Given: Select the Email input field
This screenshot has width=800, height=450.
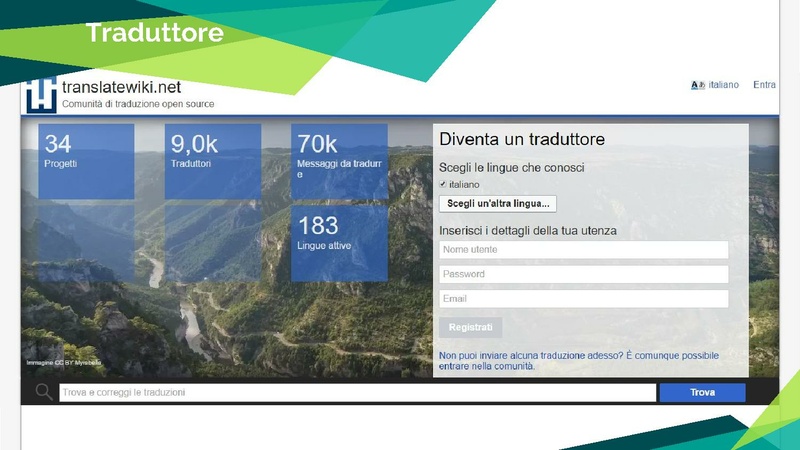Looking at the screenshot, I should click(x=583, y=299).
